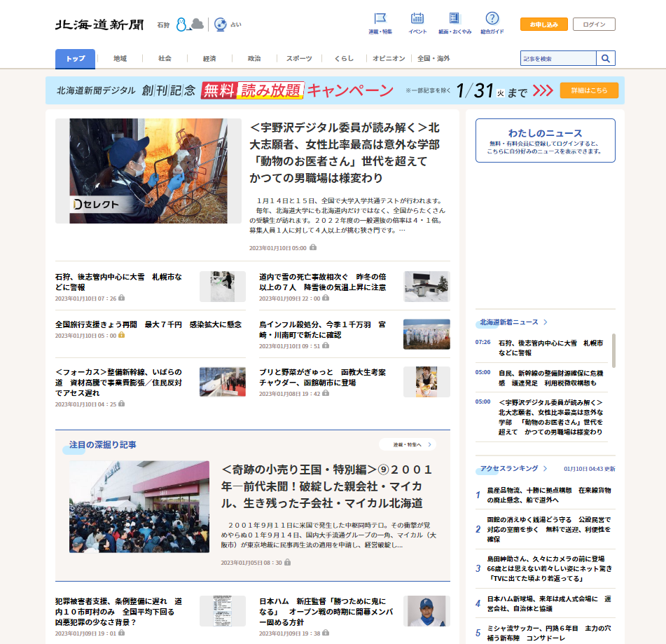Viewport: 666px width, 644px height.
Task: Switch to the スポーツ tab
Action: 298,59
